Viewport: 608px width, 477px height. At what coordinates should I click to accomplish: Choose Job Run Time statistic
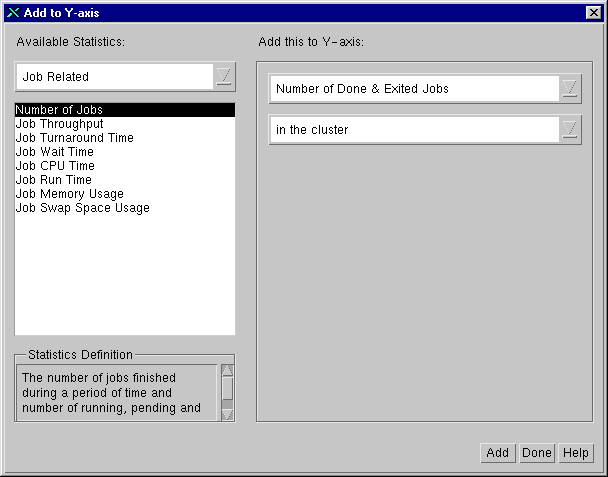coord(53,180)
